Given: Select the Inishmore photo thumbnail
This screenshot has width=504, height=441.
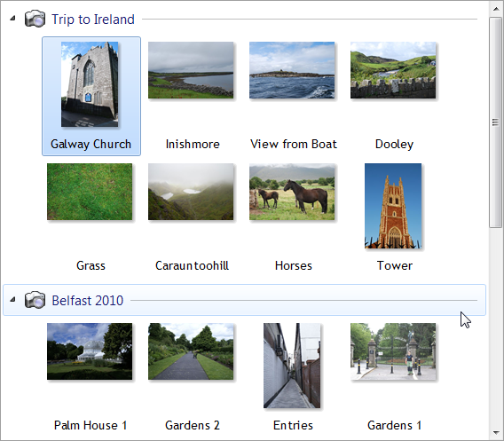Looking at the screenshot, I should (x=191, y=70).
